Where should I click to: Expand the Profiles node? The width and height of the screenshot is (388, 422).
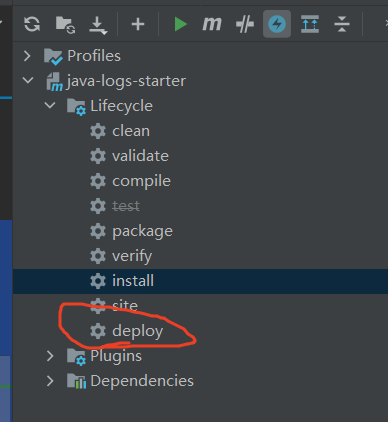(27, 56)
